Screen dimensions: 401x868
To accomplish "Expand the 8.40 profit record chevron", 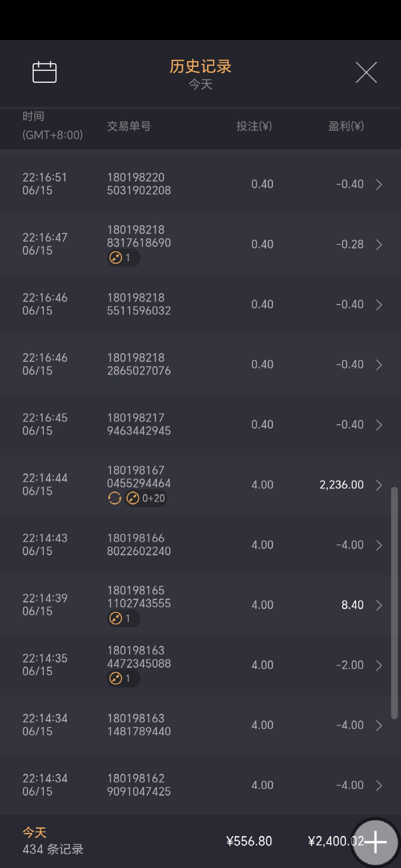I will [379, 605].
